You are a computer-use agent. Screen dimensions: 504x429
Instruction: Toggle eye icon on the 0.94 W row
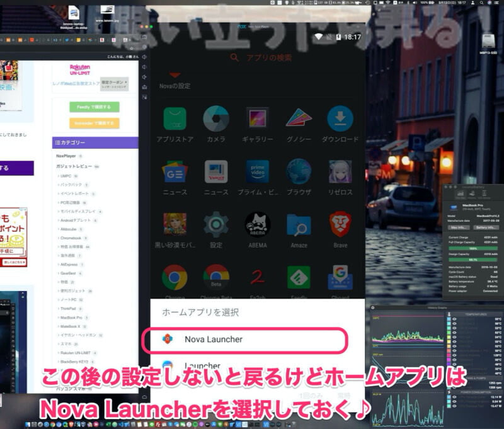(x=454, y=401)
